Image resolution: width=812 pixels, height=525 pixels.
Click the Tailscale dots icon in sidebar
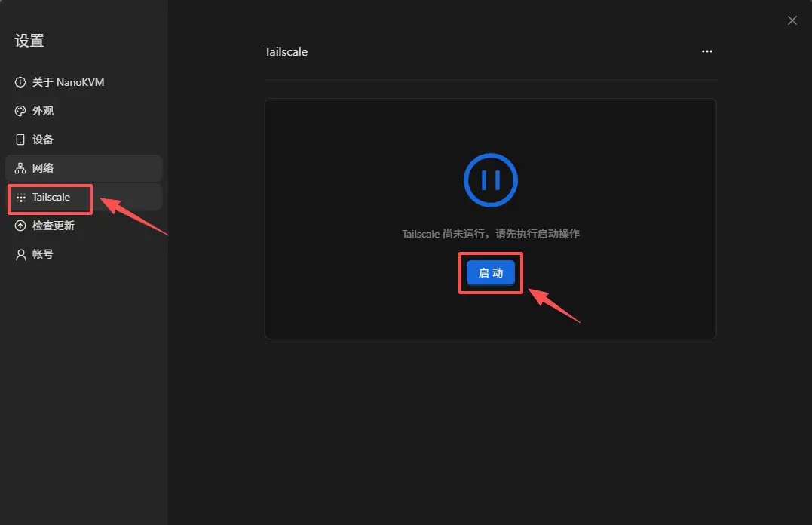click(x=20, y=198)
